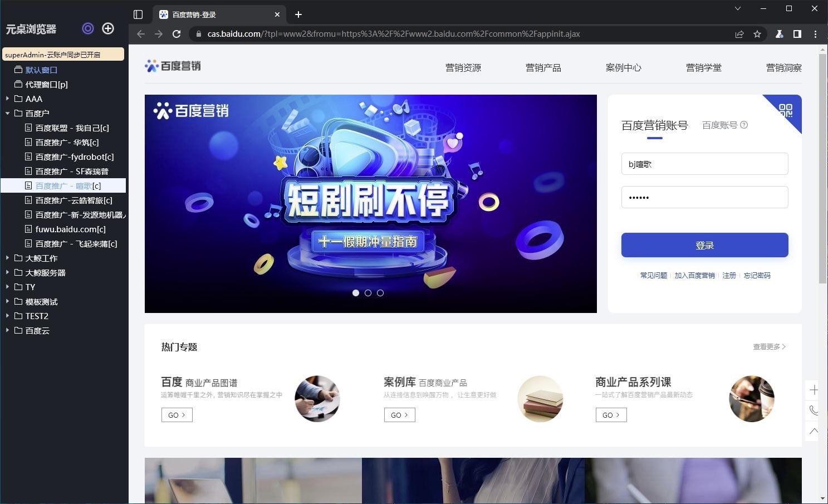Switch to QR code login
The image size is (828, 504).
(x=786, y=110)
